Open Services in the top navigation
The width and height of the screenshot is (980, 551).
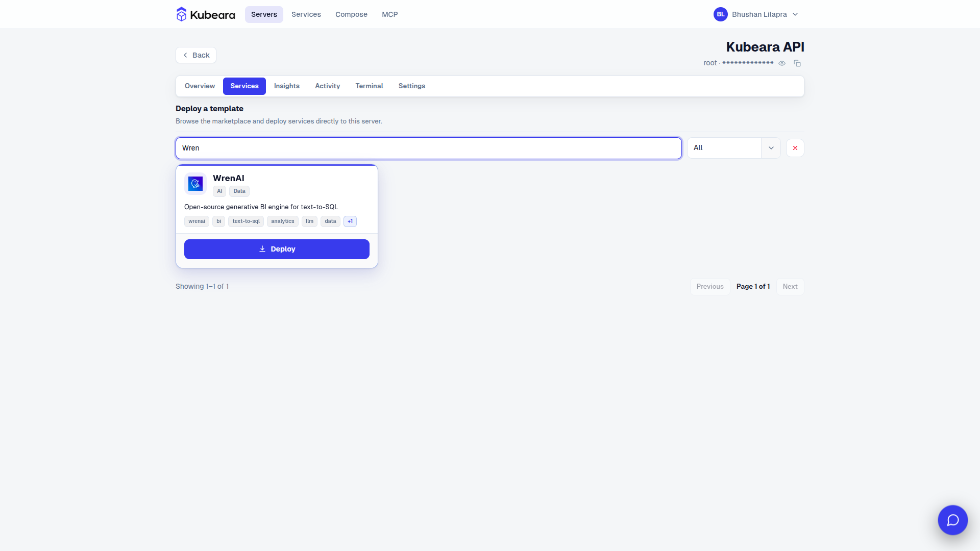click(x=306, y=14)
